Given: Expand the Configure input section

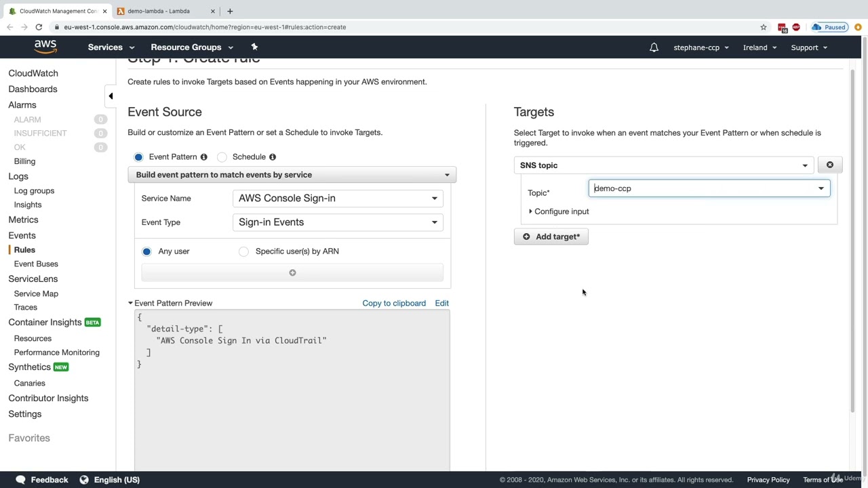Looking at the screenshot, I should point(559,211).
